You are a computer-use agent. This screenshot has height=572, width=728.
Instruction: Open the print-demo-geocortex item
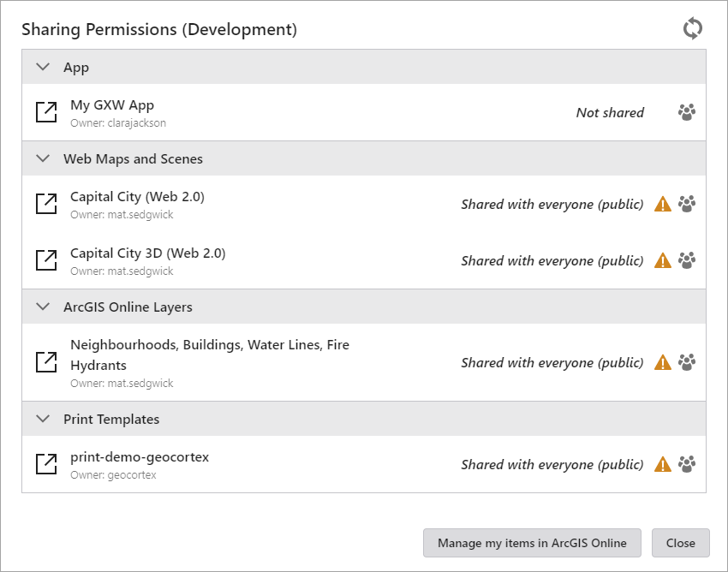(x=46, y=464)
